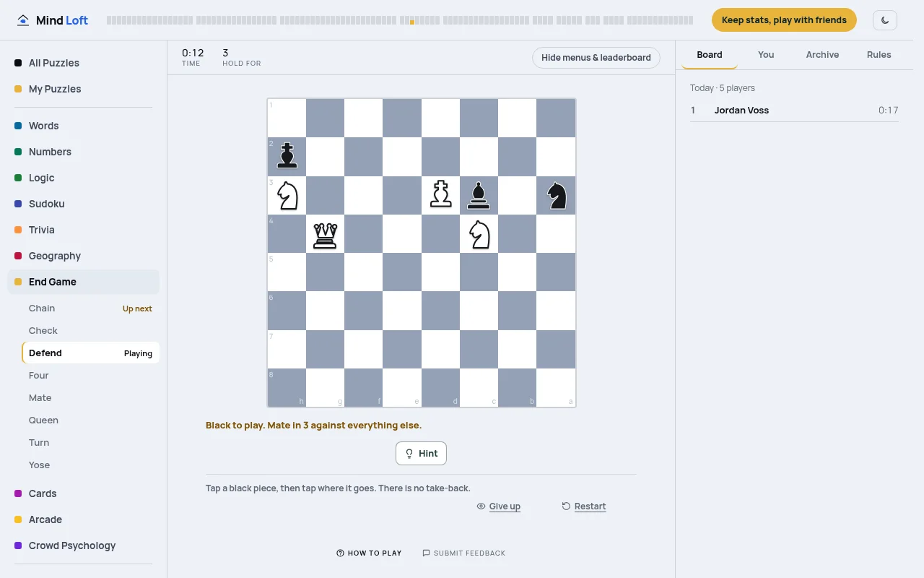Screen dimensions: 924x578
Task: Click the eye icon beside Give up
Action: coord(481,506)
